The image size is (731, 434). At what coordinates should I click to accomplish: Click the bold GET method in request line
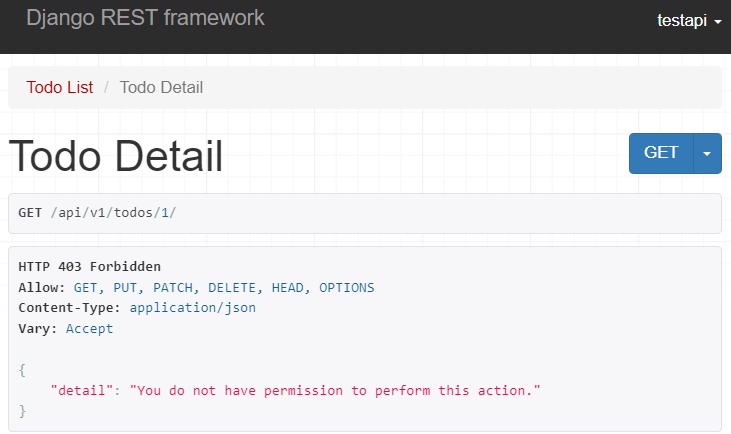pos(30,213)
